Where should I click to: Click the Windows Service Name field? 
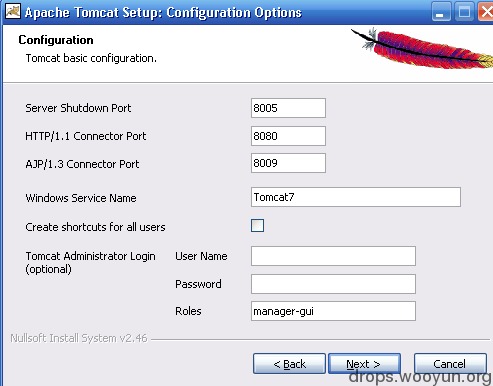point(356,197)
